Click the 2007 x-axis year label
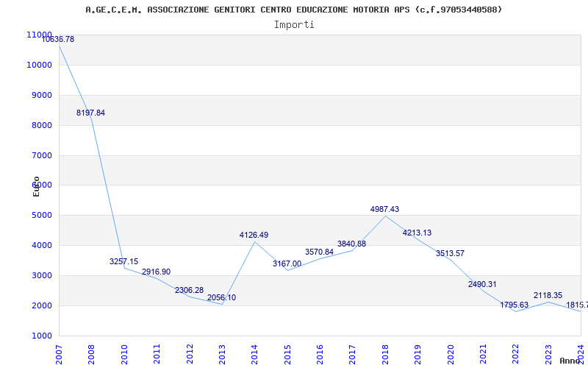588x368 pixels. point(59,354)
